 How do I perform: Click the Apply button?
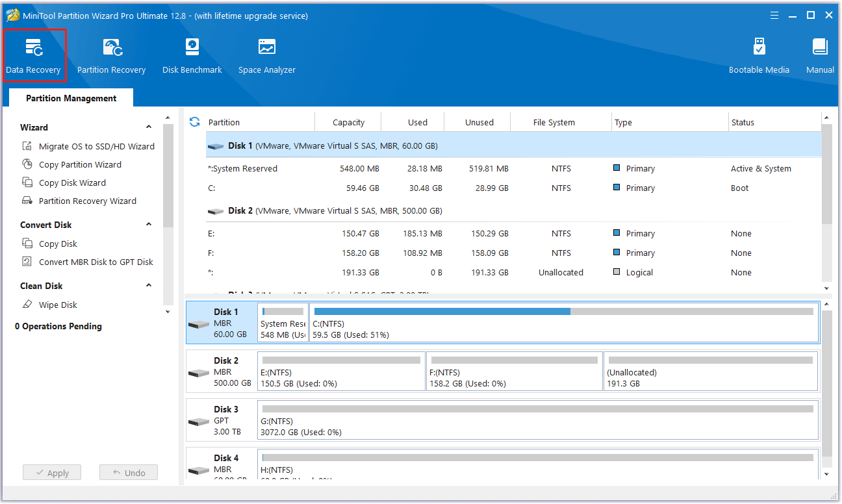pyautogui.click(x=51, y=473)
